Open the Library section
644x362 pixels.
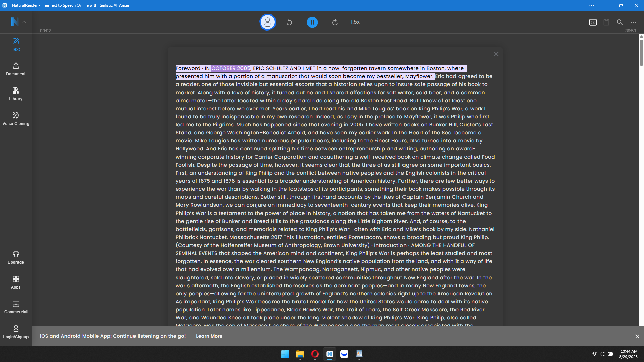coord(16,94)
